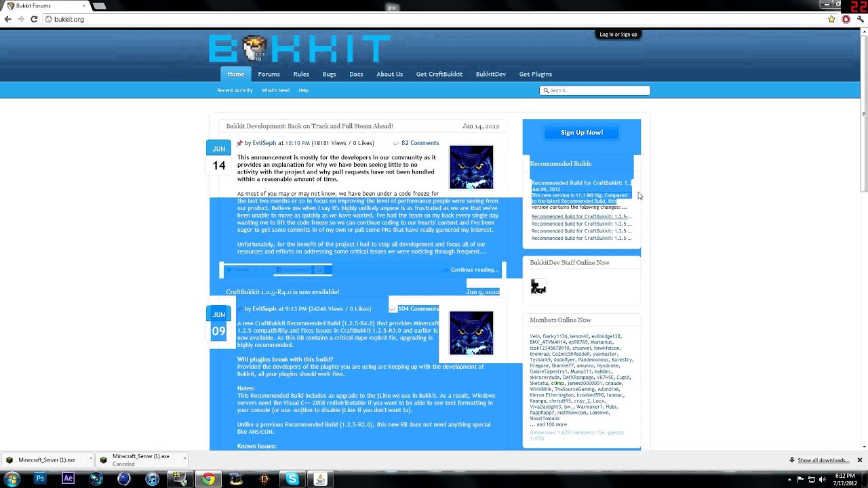The image size is (868, 488).
Task: Click the BukkitDev staff member avatar
Action: 538,287
